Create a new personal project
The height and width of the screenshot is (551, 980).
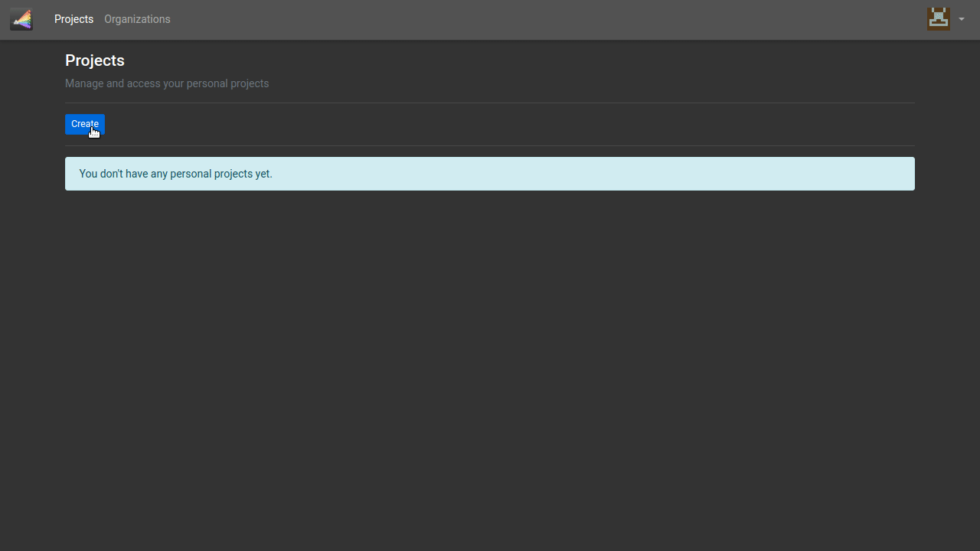[85, 124]
